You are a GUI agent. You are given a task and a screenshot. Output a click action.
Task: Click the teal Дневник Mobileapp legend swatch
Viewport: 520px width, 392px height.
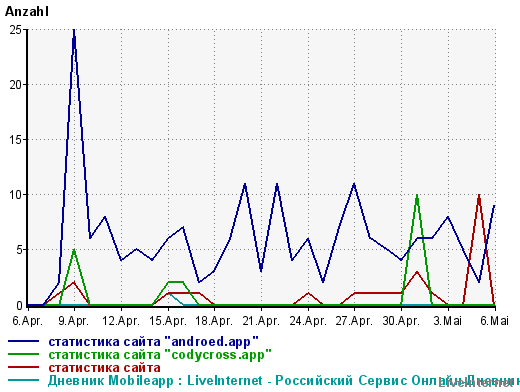point(23,380)
